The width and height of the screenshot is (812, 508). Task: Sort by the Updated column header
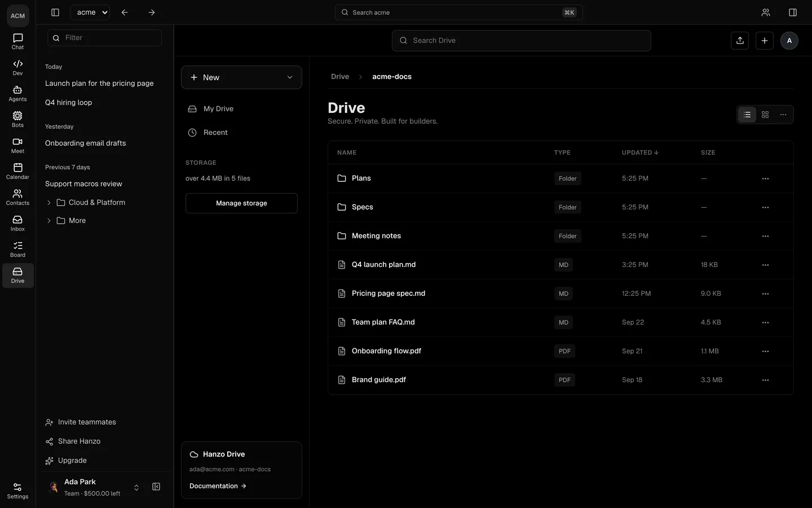(640, 152)
